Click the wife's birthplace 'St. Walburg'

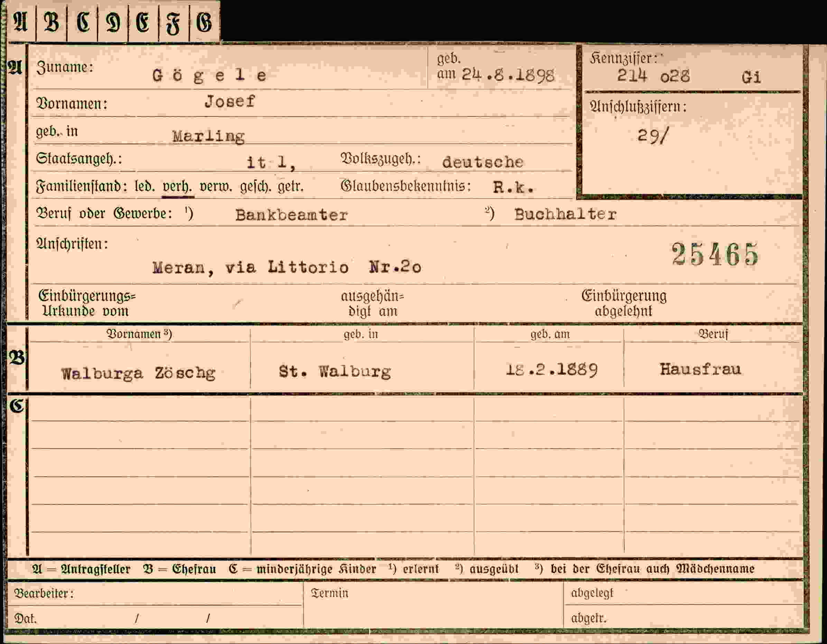[x=335, y=371]
